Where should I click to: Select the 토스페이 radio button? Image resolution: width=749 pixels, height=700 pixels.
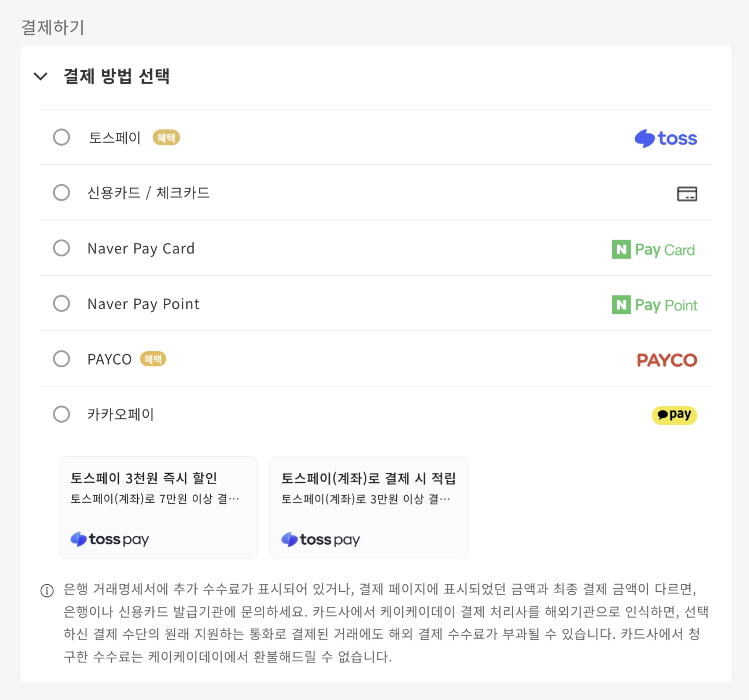tap(61, 137)
